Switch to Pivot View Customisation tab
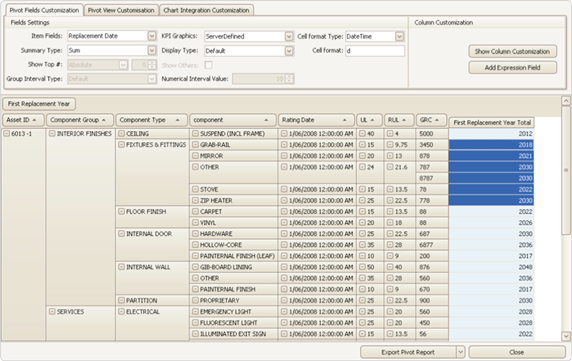 pyautogui.click(x=121, y=10)
